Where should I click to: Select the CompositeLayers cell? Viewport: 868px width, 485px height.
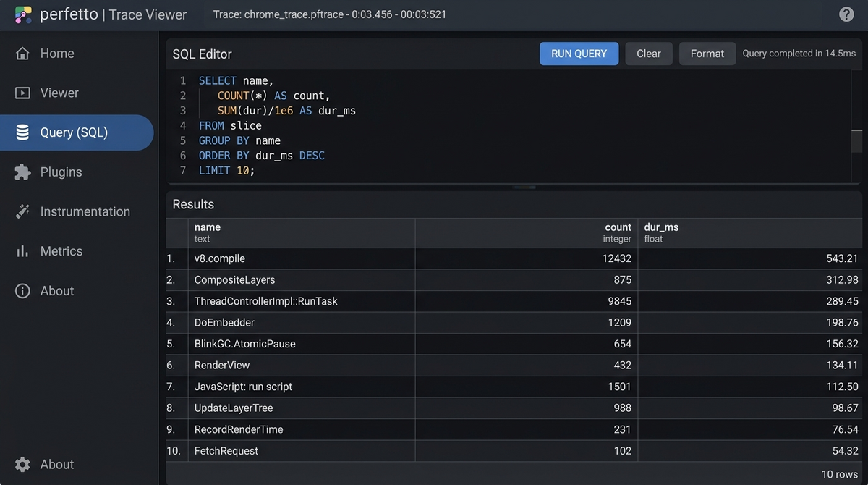[x=302, y=280]
